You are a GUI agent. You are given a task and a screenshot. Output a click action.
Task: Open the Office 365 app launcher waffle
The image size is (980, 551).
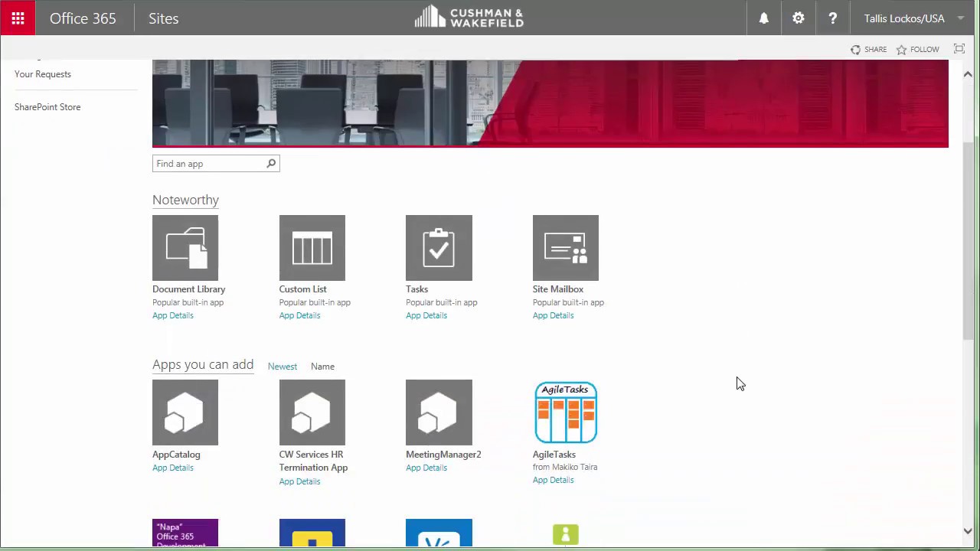(18, 18)
